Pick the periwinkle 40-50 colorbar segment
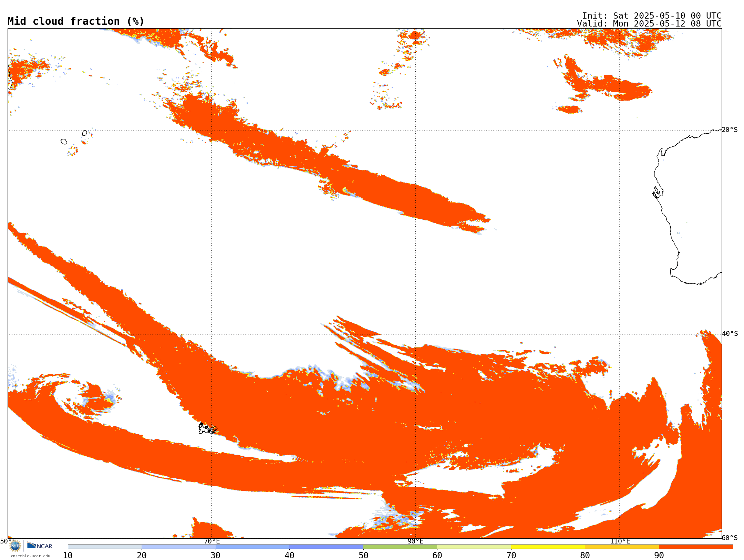 click(326, 547)
